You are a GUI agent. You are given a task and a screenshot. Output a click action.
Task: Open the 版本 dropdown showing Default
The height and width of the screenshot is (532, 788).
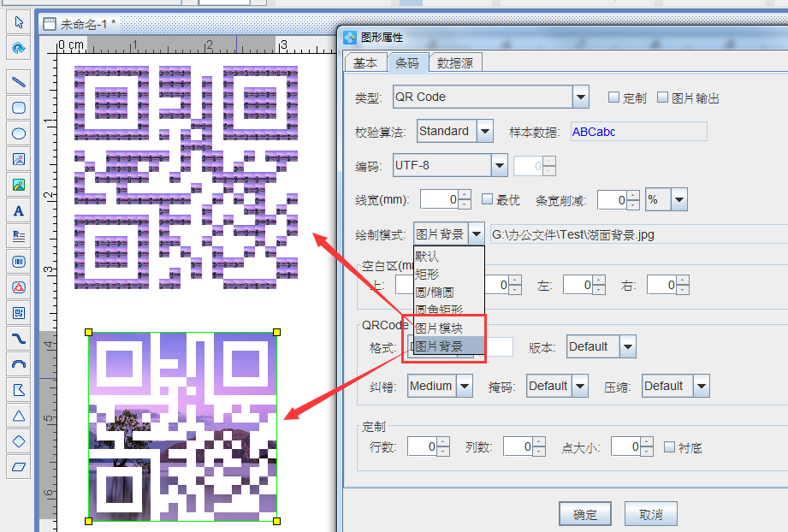(627, 346)
